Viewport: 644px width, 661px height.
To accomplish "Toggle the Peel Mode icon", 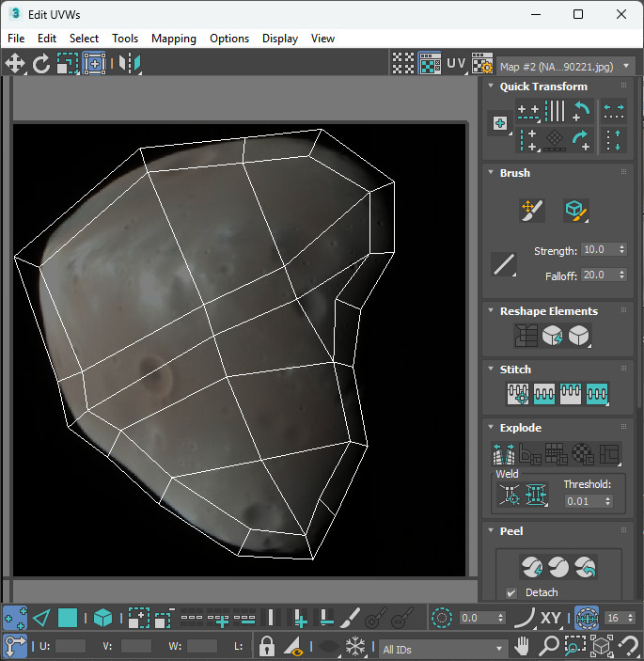I will [x=558, y=567].
